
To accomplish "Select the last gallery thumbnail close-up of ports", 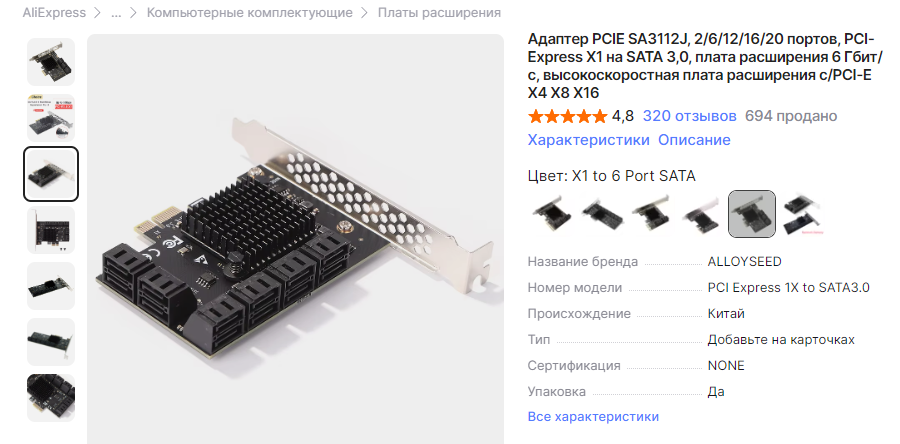I will click(x=51, y=398).
